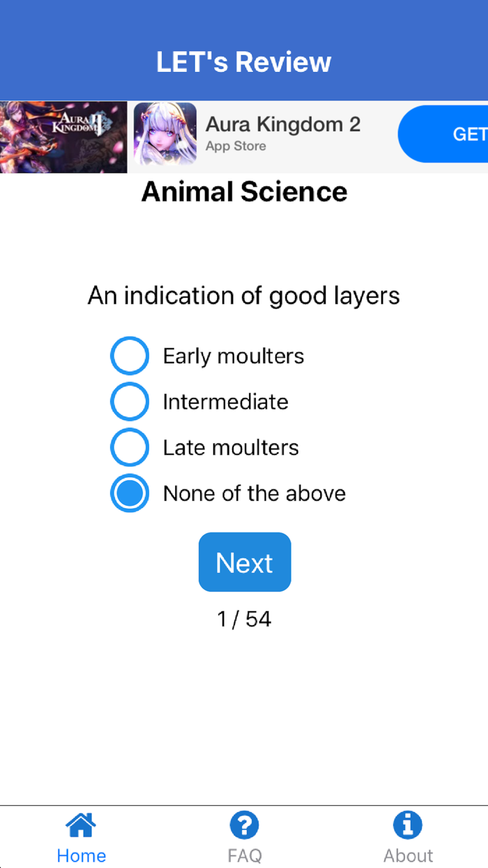The width and height of the screenshot is (488, 868).
Task: Select None of the above
Action: [130, 493]
